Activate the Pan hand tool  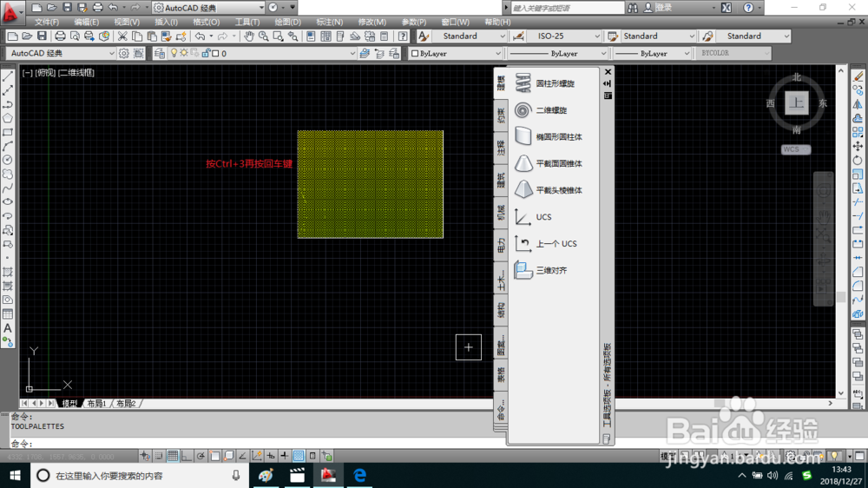pos(249,36)
